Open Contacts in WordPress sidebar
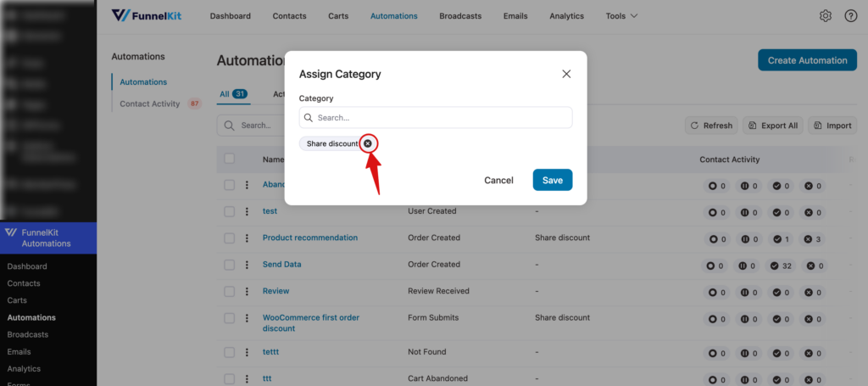 coord(24,283)
